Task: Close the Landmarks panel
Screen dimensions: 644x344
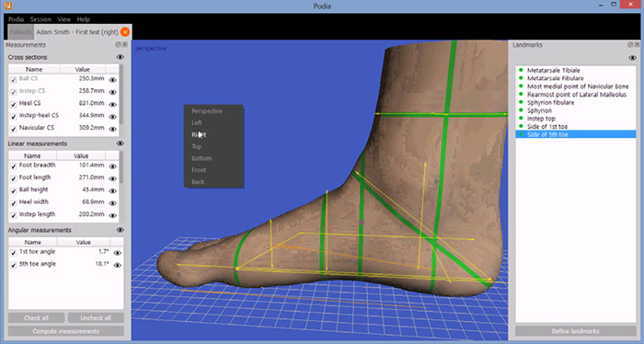Action: [637, 44]
